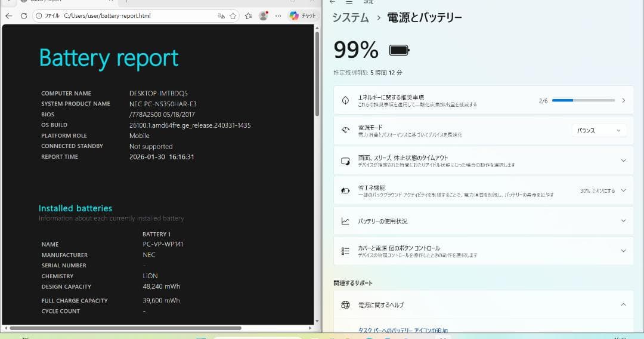Viewport: 644px width, 339px height.
Task: Collapse the 電源に関するヘルプ section
Action: (623, 304)
